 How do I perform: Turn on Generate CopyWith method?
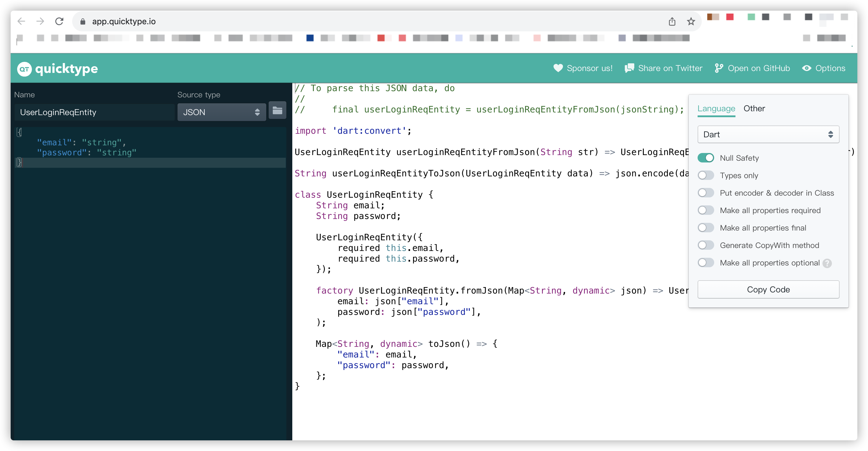tap(706, 245)
